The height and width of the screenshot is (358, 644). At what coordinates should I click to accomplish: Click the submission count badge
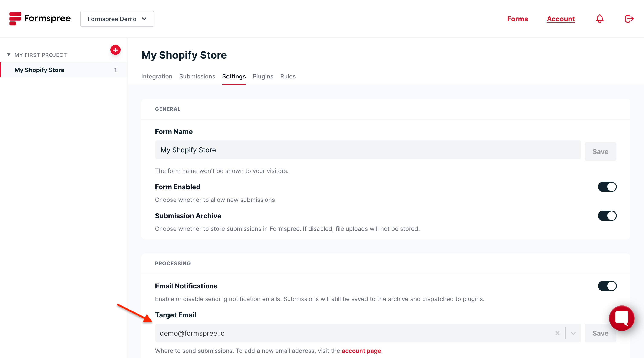click(x=115, y=70)
